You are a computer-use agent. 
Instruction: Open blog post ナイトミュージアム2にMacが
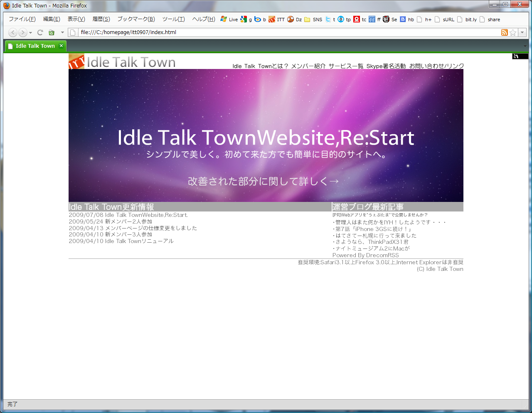371,248
